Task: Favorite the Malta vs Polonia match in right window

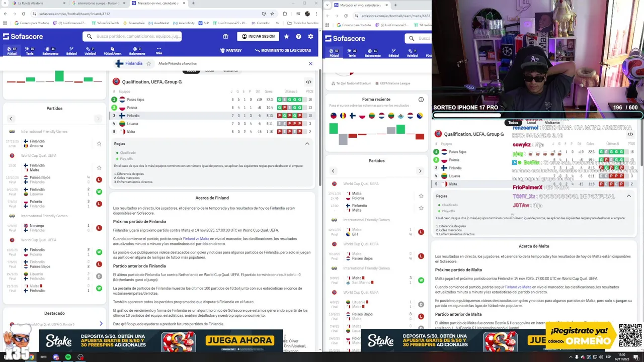Action: tap(421, 196)
